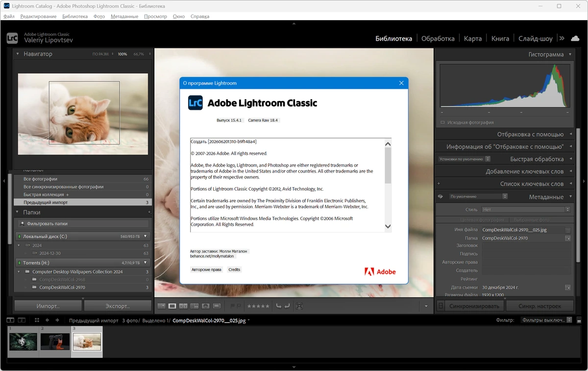Image resolution: width=588 pixels, height=371 pixels.
Task: Open second window display button 2
Action: pos(22,320)
